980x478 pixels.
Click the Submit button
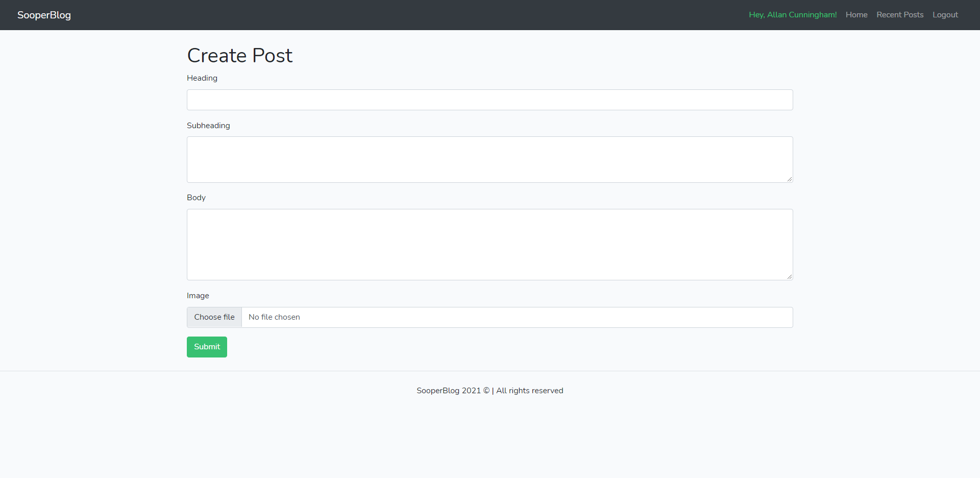click(206, 347)
